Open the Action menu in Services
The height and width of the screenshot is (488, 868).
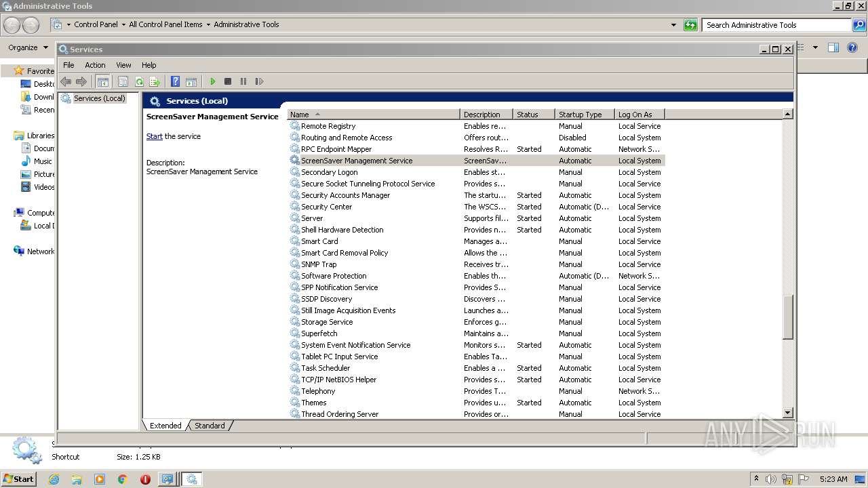[95, 65]
